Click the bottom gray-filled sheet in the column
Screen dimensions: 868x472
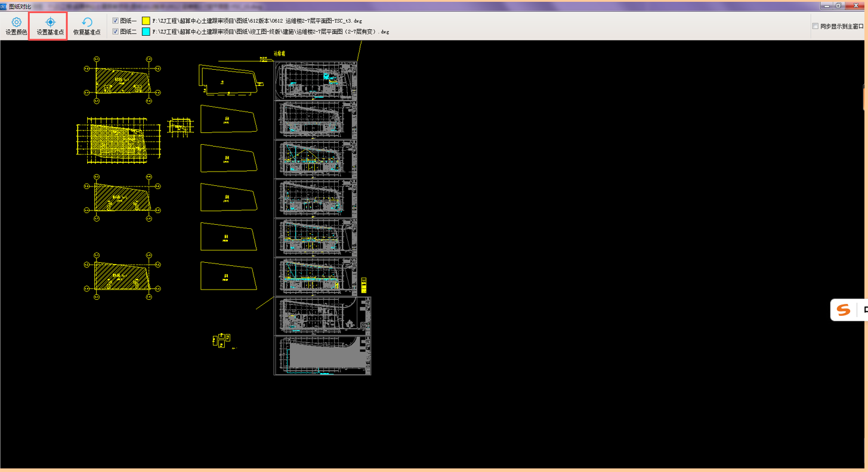pyautogui.click(x=322, y=356)
